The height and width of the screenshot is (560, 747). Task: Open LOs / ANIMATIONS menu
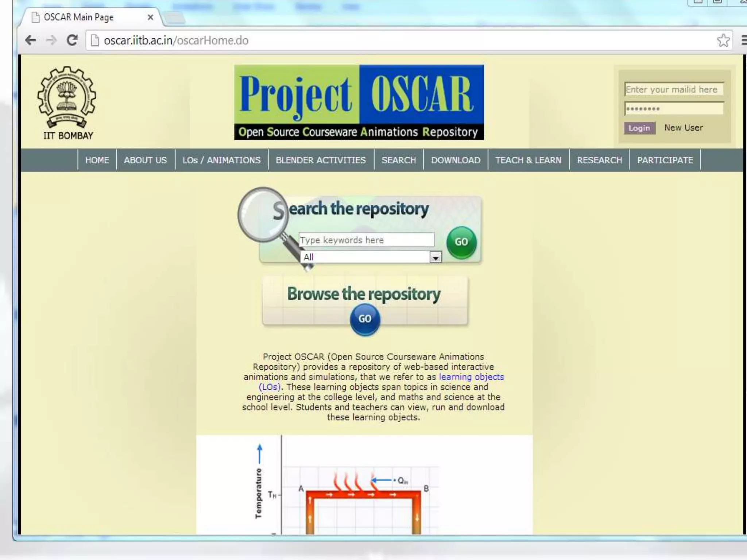[x=221, y=160]
